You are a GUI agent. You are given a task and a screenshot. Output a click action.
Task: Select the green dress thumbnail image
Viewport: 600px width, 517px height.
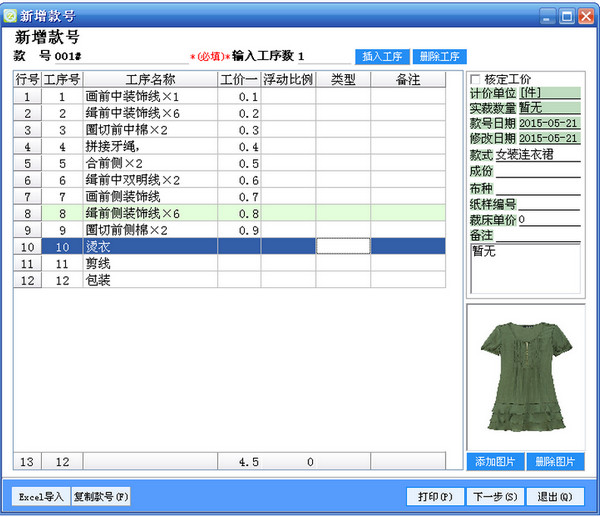525,377
